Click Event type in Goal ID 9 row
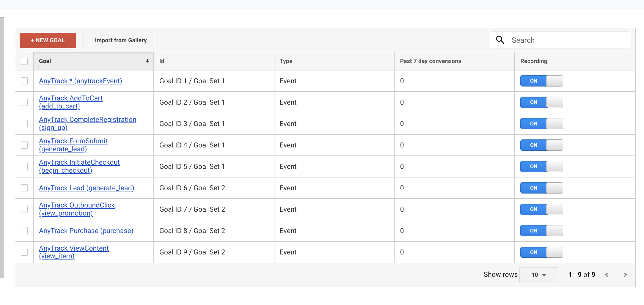 point(288,252)
